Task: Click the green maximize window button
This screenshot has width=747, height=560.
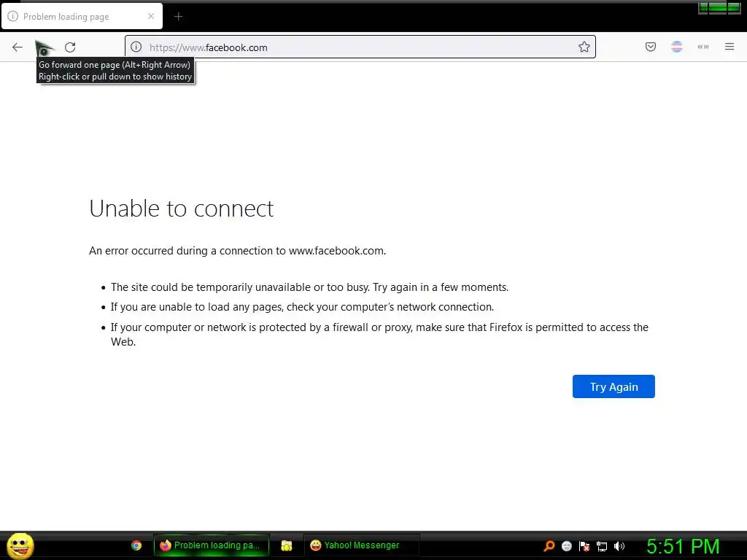Action: 718,7
